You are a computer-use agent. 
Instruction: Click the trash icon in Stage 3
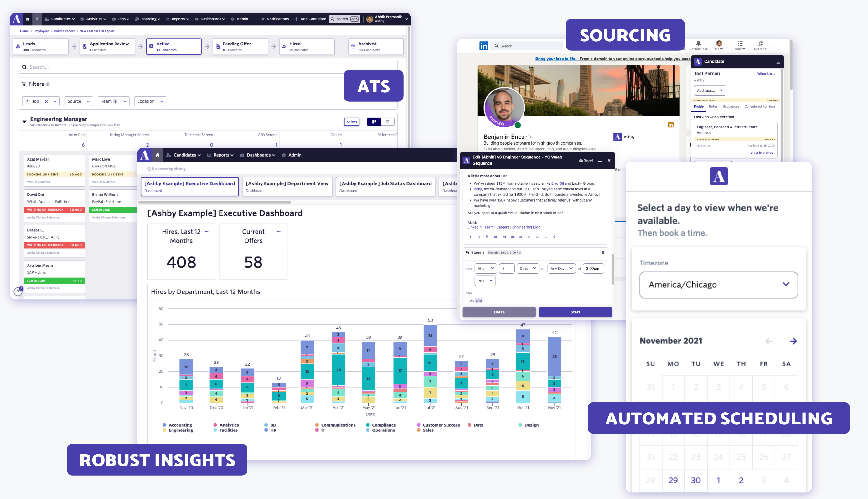point(603,253)
